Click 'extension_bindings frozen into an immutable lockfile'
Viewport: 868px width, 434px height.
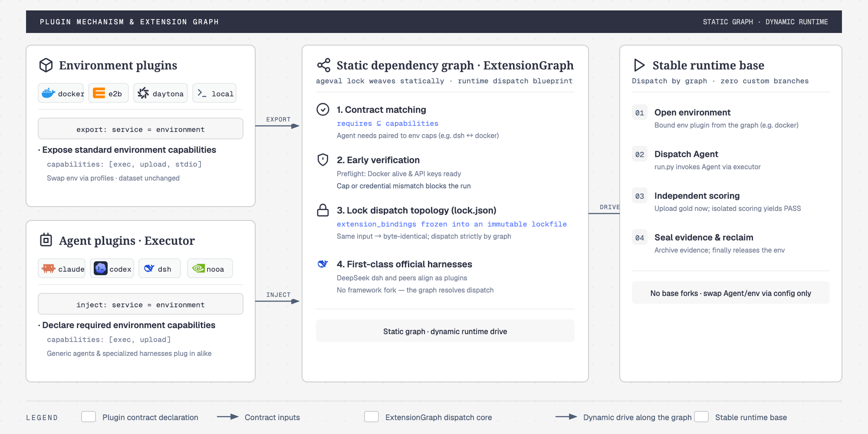(x=452, y=224)
